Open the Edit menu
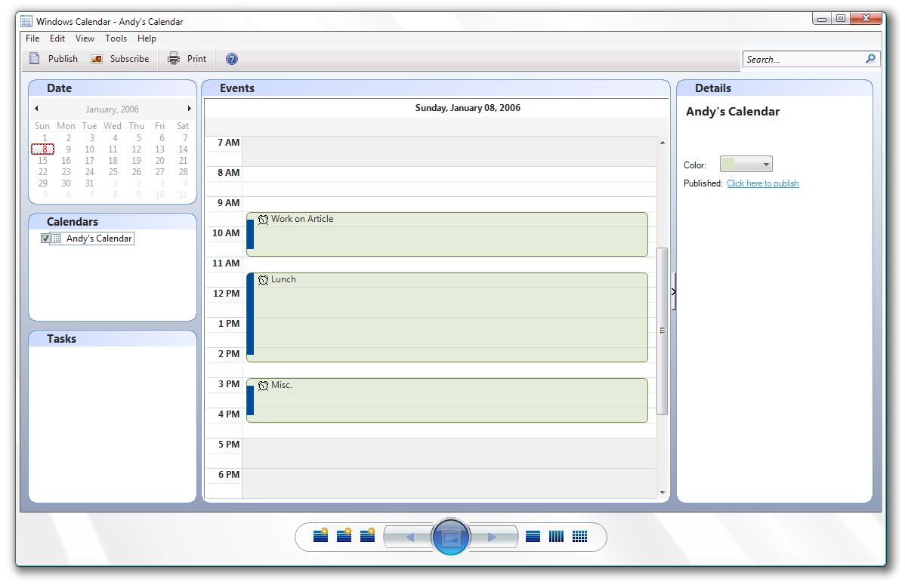905x588 pixels. tap(57, 38)
